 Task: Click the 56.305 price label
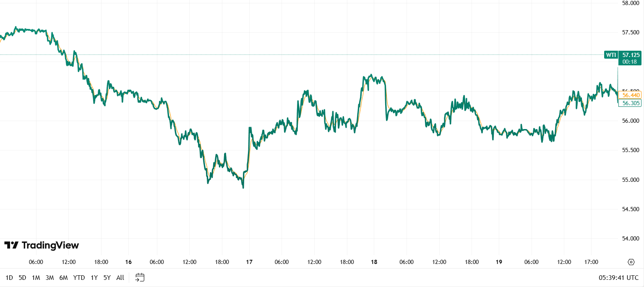tap(631, 103)
